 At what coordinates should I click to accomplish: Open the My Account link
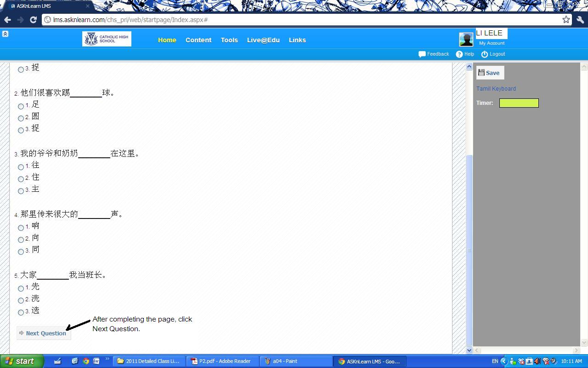[x=492, y=43]
